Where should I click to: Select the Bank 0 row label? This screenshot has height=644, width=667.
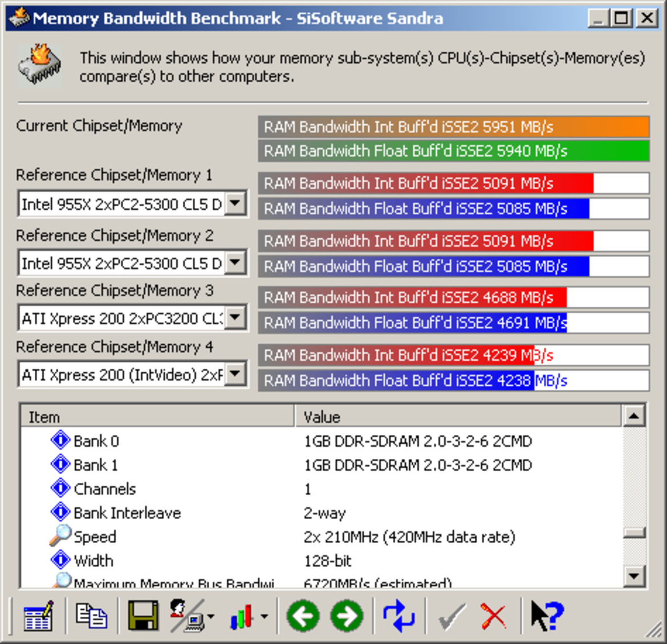(96, 441)
